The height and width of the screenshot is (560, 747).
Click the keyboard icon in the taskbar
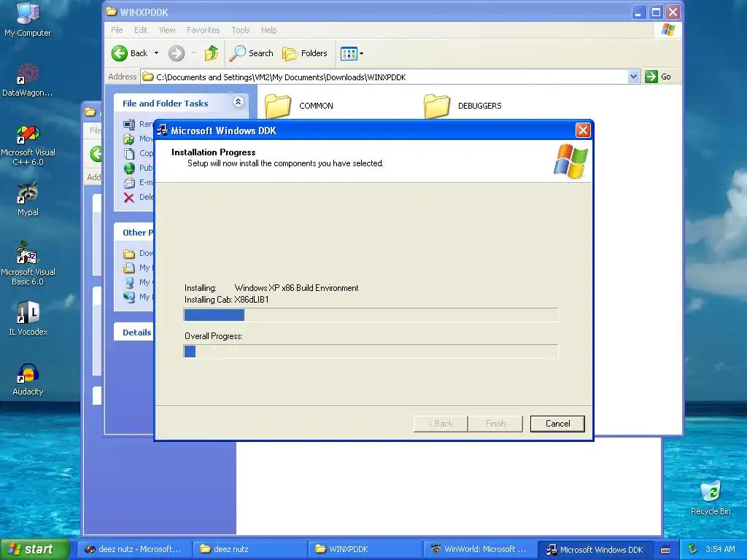pyautogui.click(x=665, y=550)
